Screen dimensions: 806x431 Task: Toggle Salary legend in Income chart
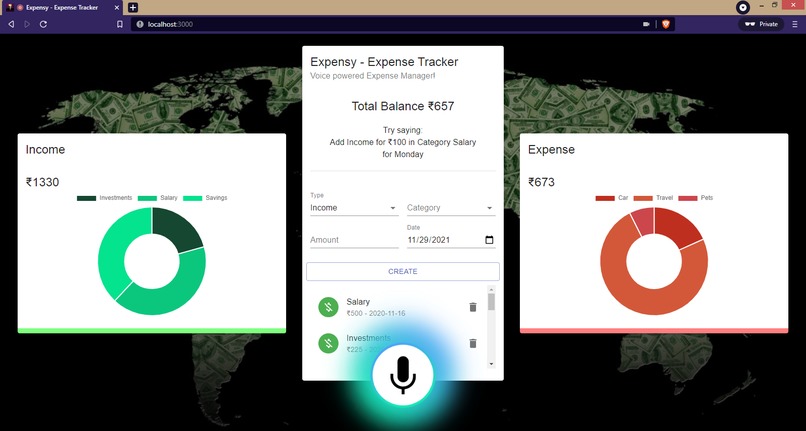157,198
